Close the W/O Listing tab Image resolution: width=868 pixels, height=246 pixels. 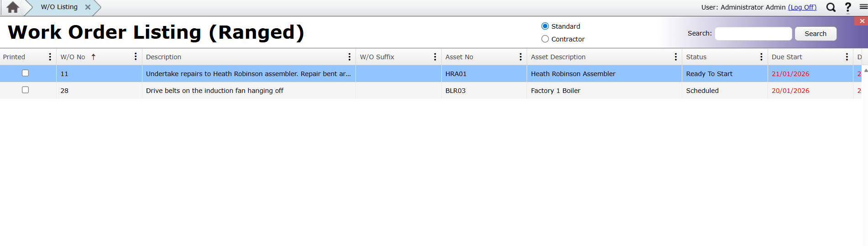click(88, 7)
